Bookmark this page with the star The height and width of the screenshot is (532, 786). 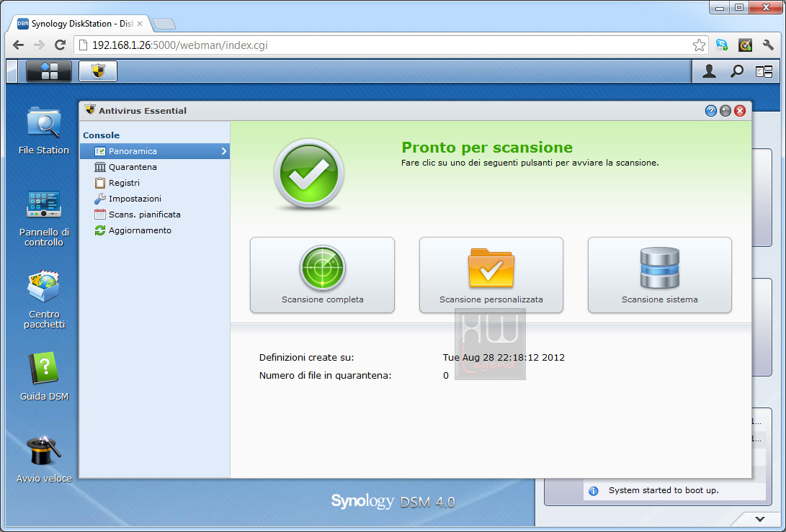[x=700, y=45]
